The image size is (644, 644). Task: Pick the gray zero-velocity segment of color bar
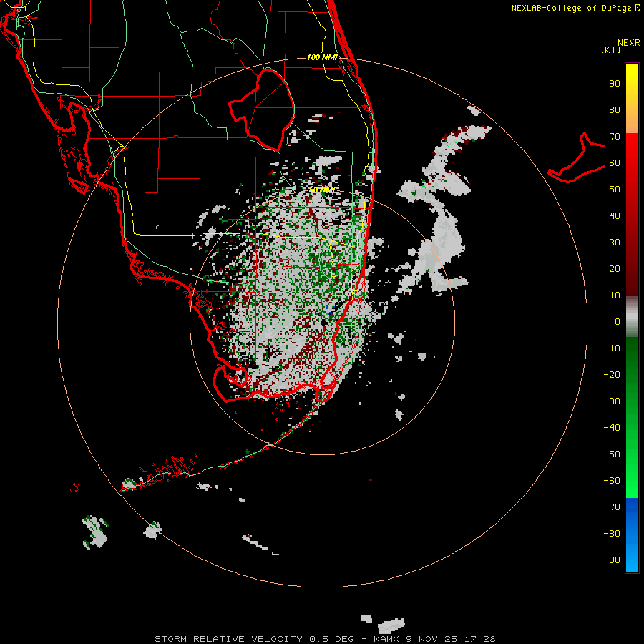click(632, 317)
